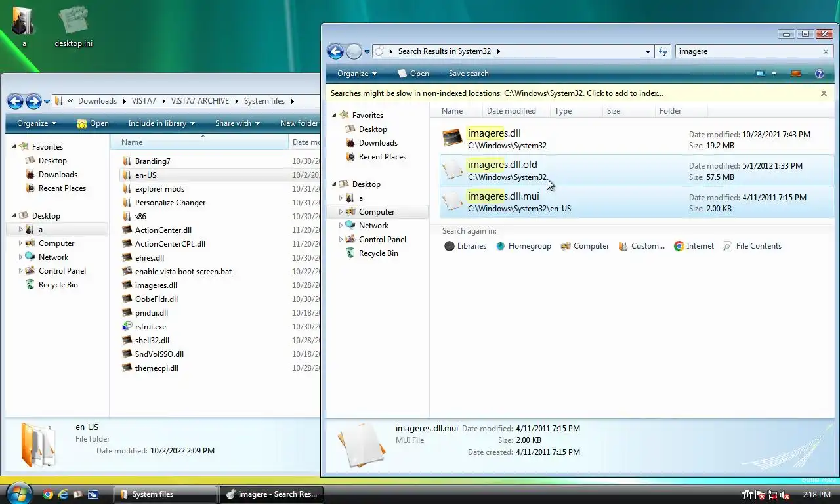Search again with Custom...
This screenshot has height=504, width=840.
click(x=641, y=246)
